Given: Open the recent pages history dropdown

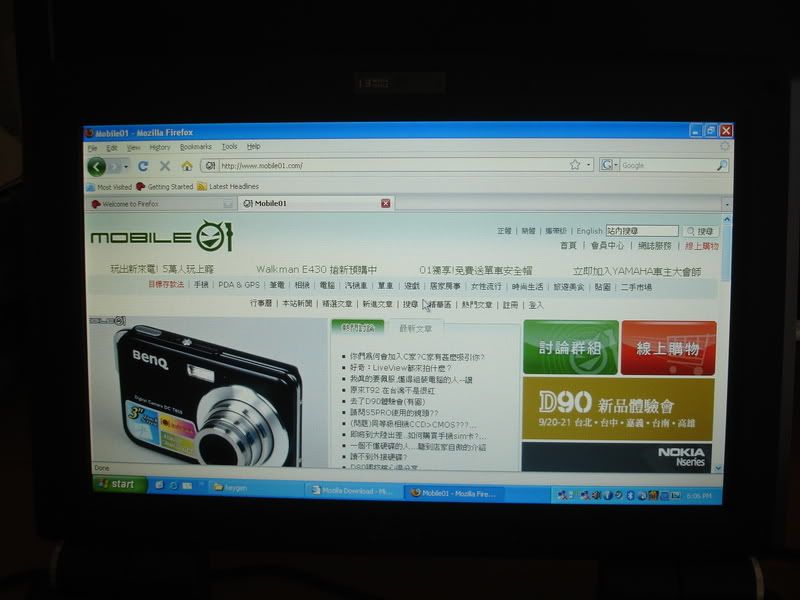Looking at the screenshot, I should (x=126, y=166).
